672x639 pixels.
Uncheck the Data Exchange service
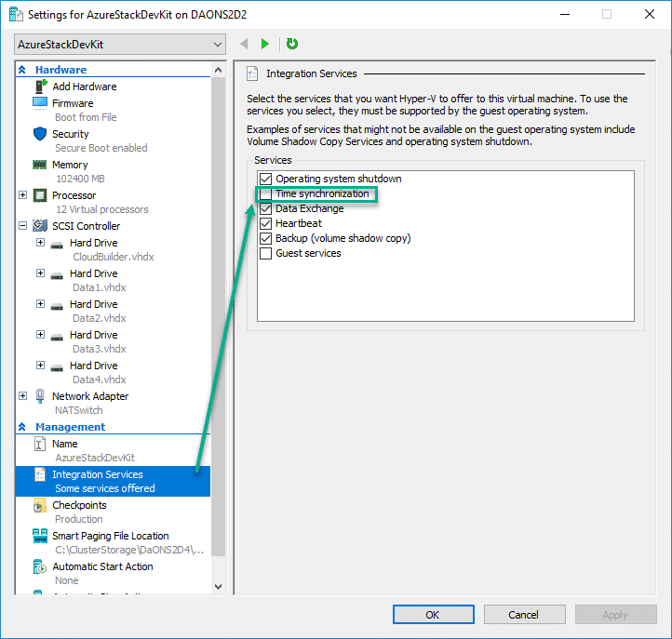pyautogui.click(x=265, y=208)
